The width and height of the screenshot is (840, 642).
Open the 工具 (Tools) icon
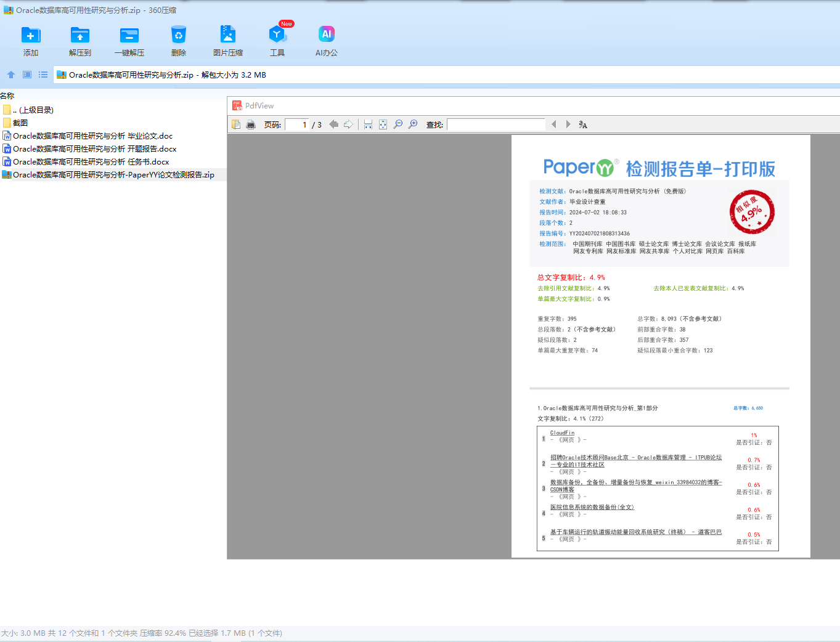(277, 35)
